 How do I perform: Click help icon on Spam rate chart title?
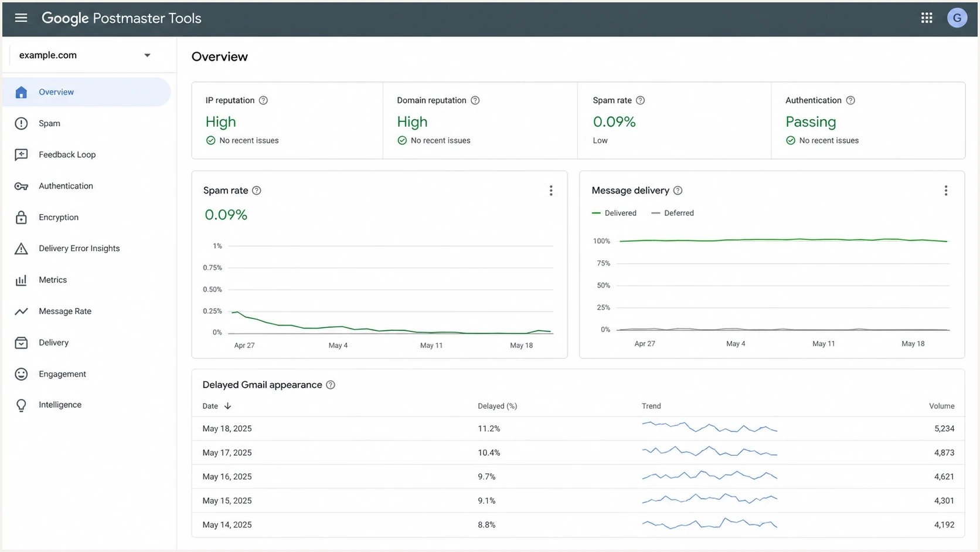tap(256, 191)
